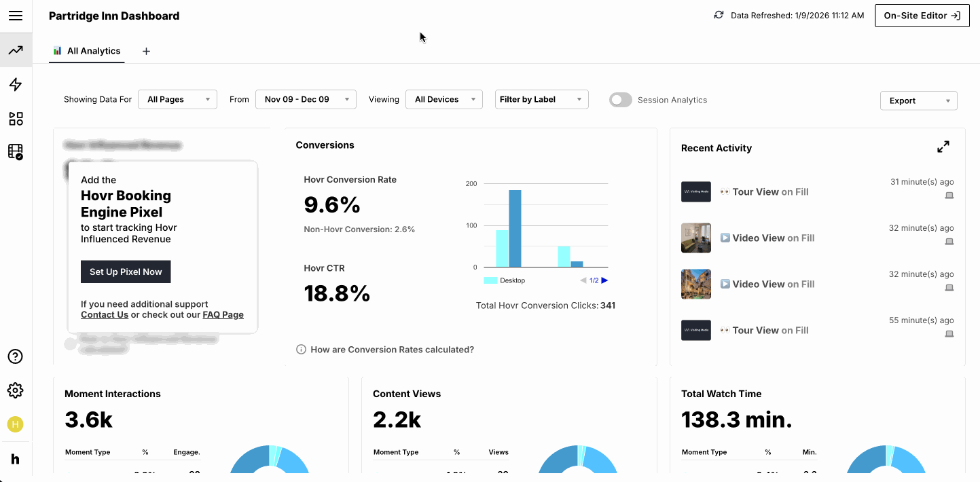Add a new tab with plus button
The height and width of the screenshot is (482, 980).
point(146,51)
